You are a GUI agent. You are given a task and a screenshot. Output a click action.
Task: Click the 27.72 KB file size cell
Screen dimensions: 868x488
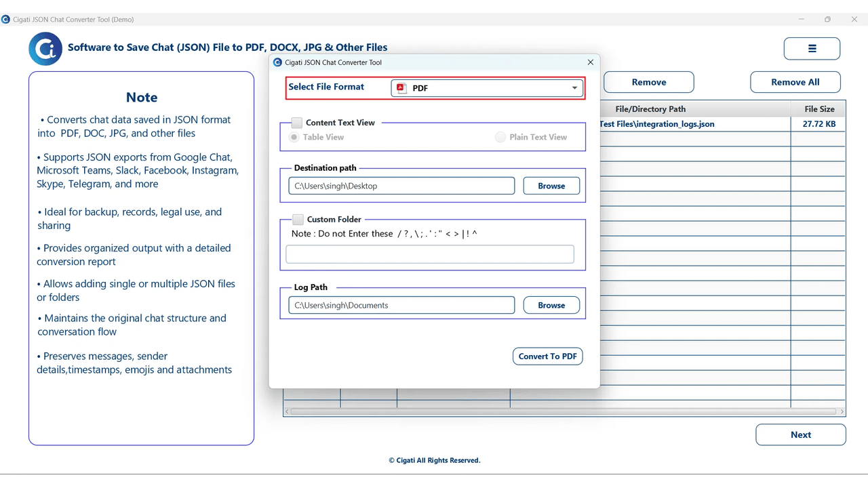818,124
